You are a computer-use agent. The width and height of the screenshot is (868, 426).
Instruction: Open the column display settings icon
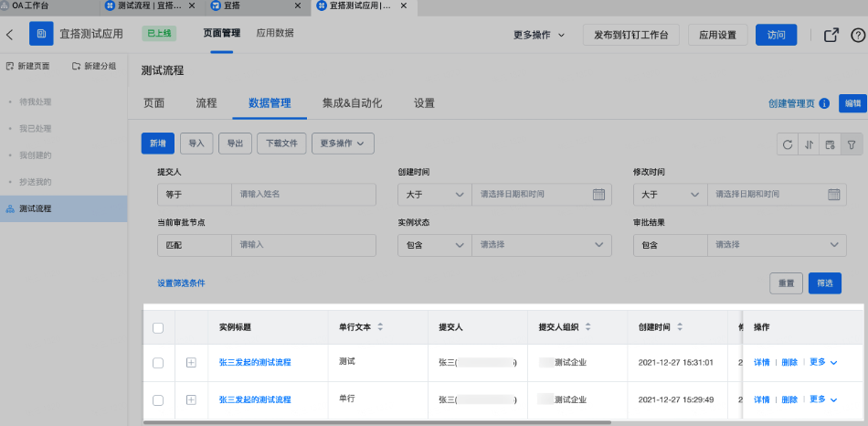pyautogui.click(x=830, y=144)
